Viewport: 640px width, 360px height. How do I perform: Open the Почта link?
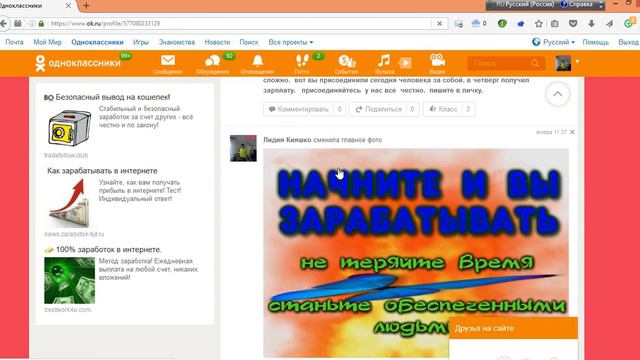tap(14, 42)
